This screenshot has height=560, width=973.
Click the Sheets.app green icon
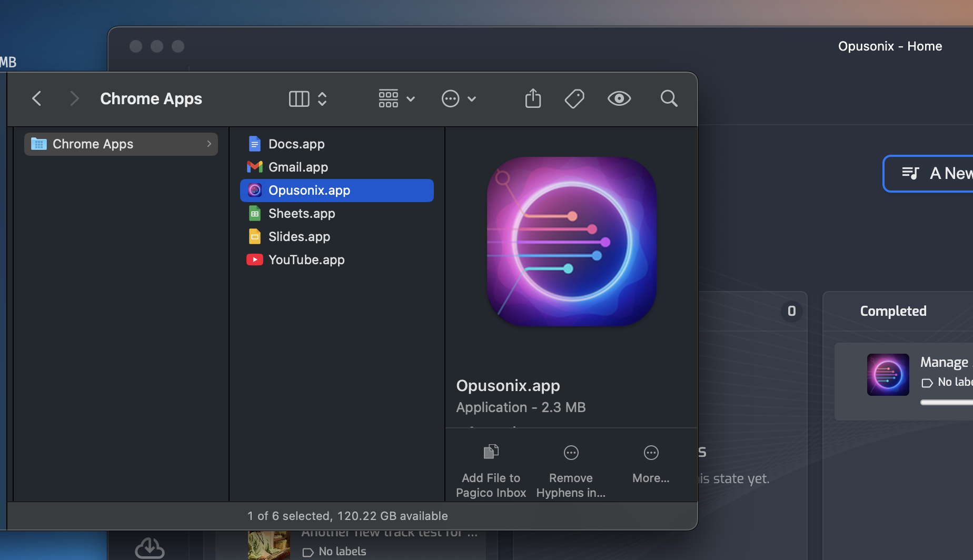coord(255,213)
